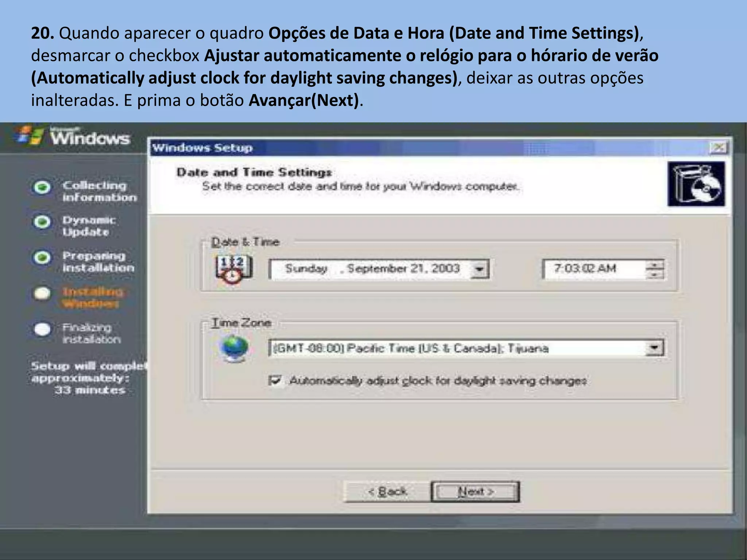Click the globe Time Zone icon
This screenshot has width=747, height=560.
234,349
